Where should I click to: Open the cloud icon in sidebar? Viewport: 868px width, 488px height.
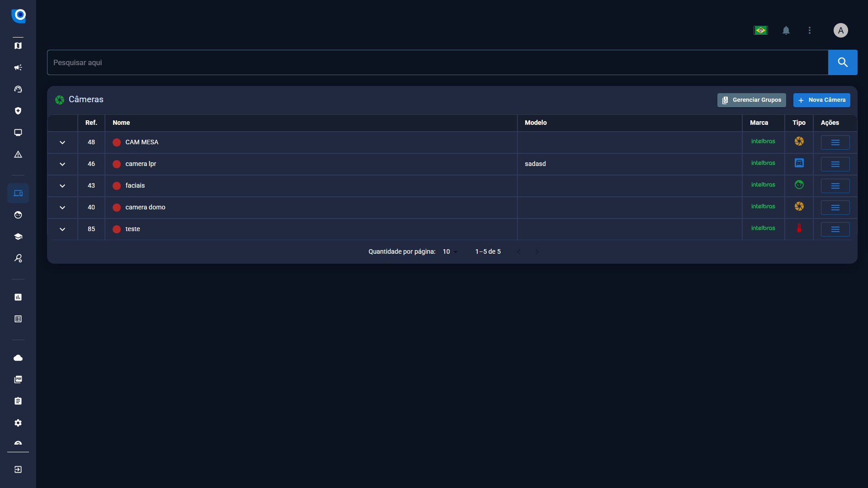[18, 358]
